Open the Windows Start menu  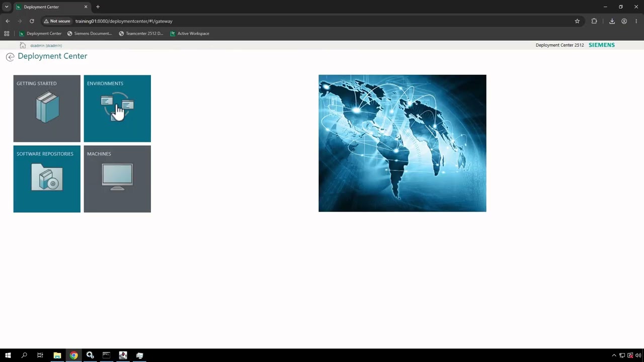(8, 355)
